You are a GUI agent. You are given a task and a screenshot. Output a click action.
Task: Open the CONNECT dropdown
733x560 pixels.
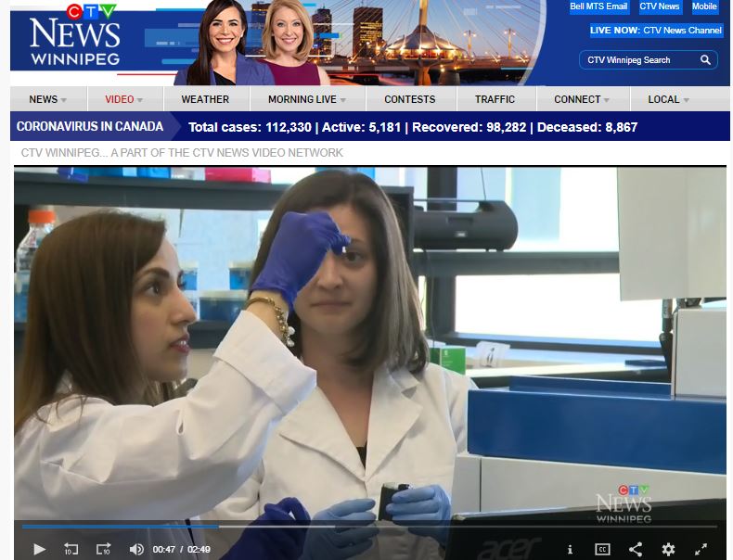point(582,99)
